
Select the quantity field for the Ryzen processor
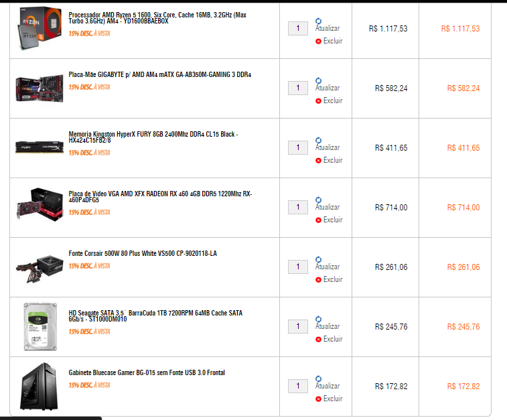(298, 28)
